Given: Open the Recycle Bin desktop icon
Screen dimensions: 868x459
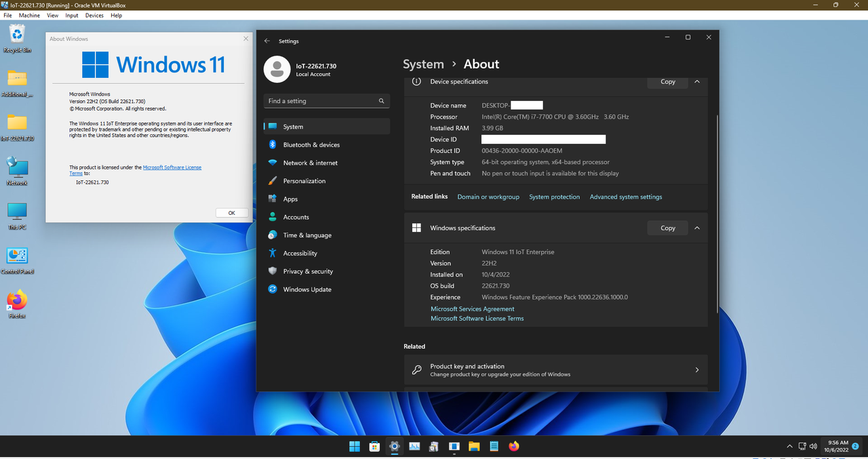Looking at the screenshot, I should click(17, 39).
